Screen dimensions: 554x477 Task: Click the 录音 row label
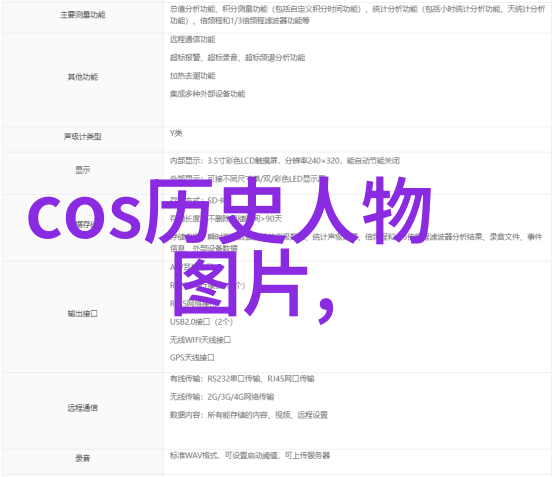tap(83, 458)
